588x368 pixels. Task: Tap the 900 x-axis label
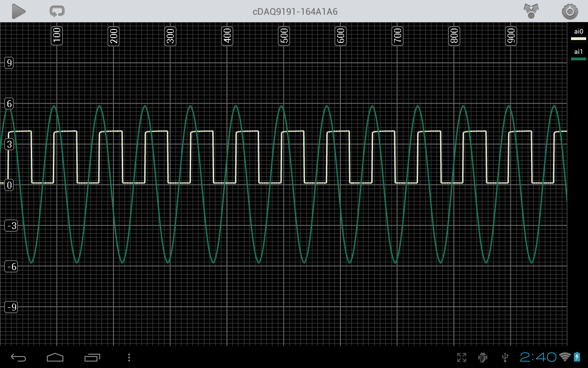(x=511, y=35)
